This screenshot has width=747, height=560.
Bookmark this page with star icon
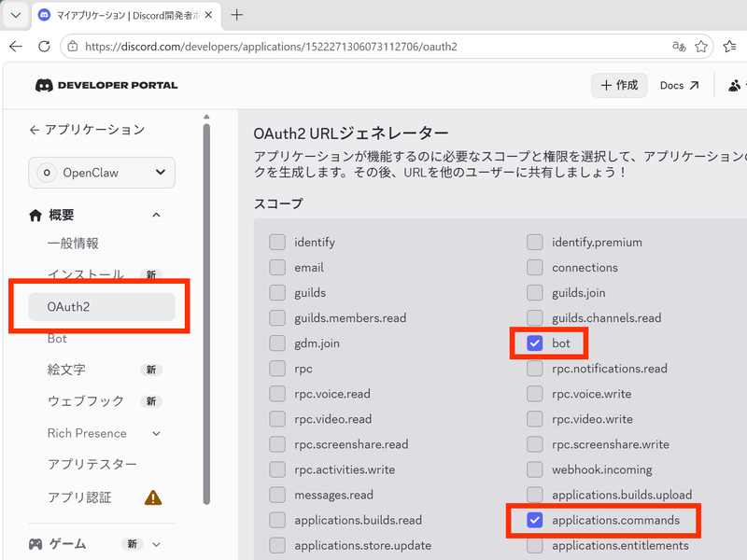coord(701,46)
